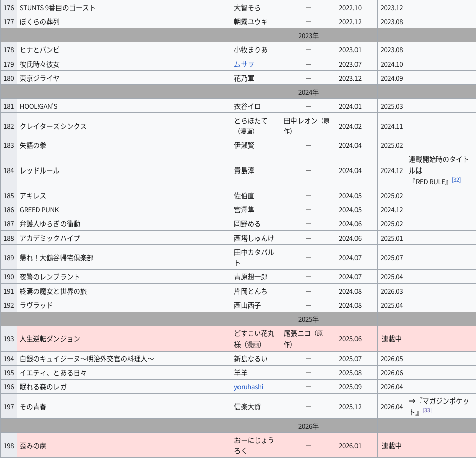Click author 田中カタパルト
Screen dimensions: 476x458
254,257
